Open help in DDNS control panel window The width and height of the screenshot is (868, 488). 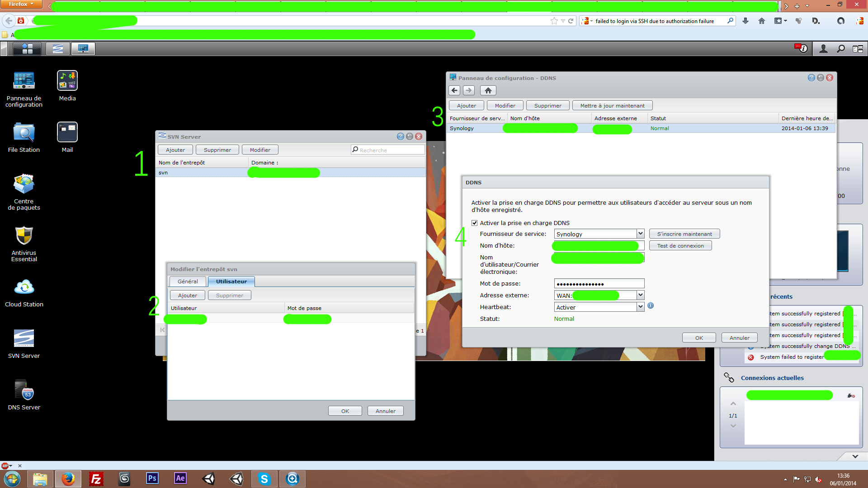click(x=811, y=78)
